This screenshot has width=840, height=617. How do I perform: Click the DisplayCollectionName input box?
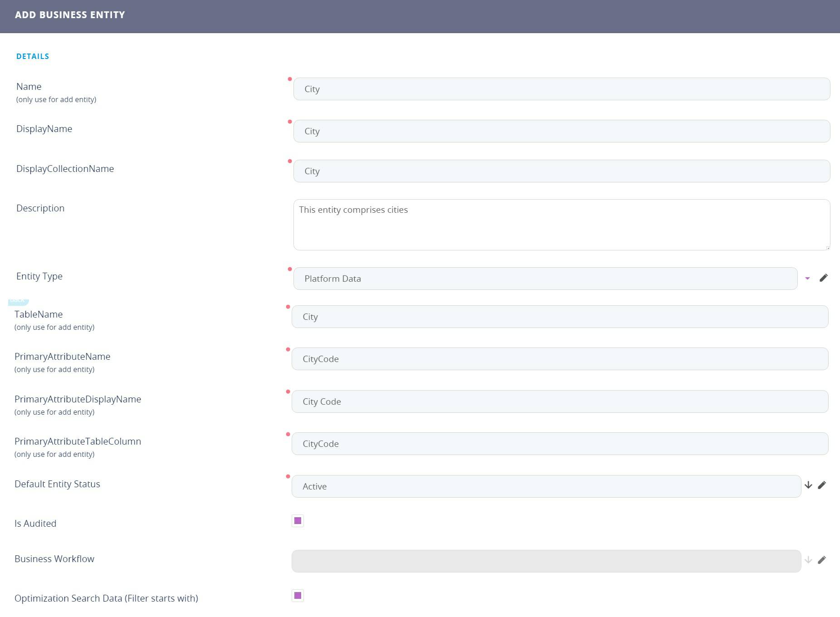click(562, 171)
